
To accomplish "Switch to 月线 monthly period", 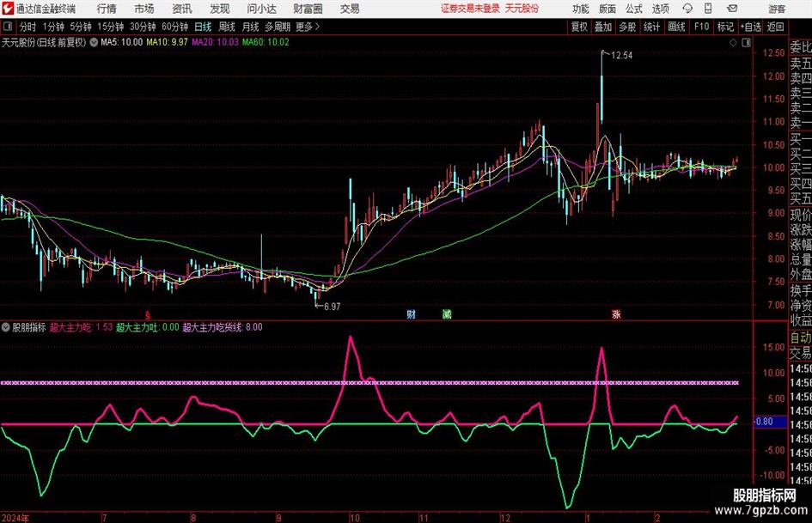I will [x=250, y=27].
